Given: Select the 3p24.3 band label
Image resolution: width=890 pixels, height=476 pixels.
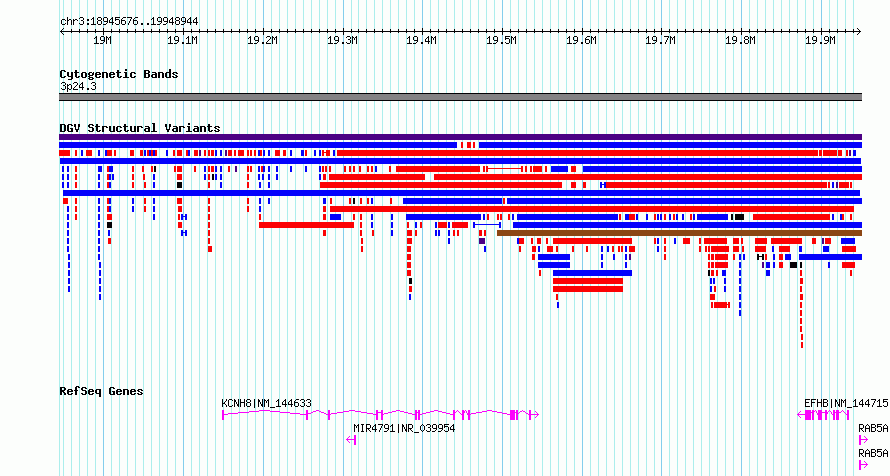Looking at the screenshot, I should point(78,86).
